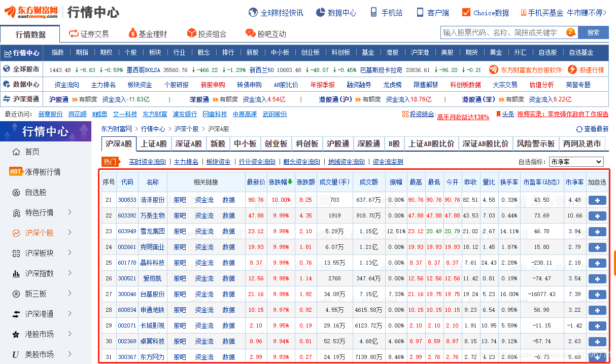Click the 沪深指数 bar chart icon
The height and width of the screenshot is (364, 616).
[16, 273]
